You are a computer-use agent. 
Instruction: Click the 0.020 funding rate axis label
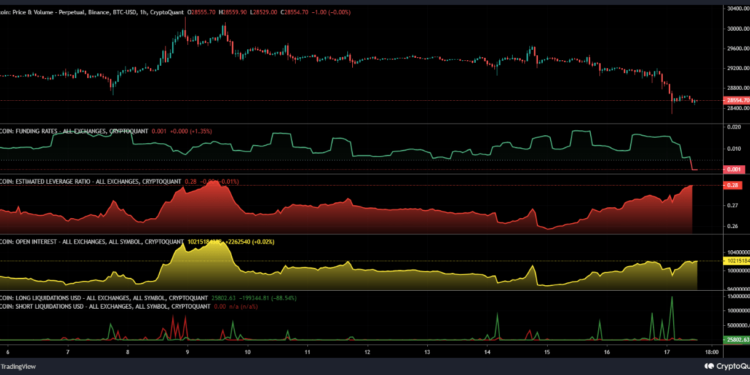(x=734, y=127)
